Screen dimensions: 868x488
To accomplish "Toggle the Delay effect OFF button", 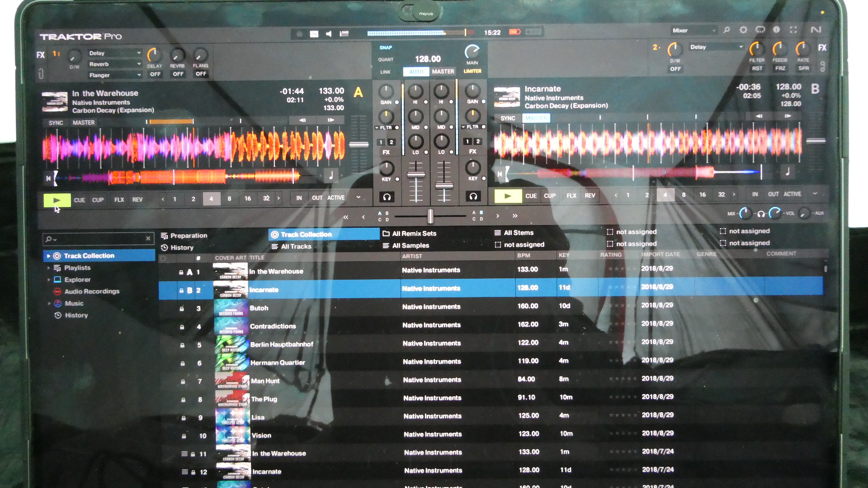I will [155, 74].
